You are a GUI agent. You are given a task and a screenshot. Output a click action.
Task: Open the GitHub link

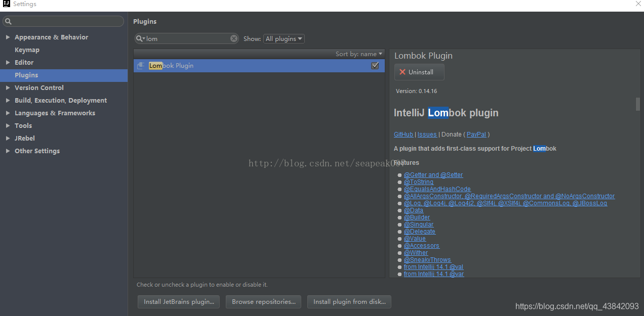pos(404,134)
